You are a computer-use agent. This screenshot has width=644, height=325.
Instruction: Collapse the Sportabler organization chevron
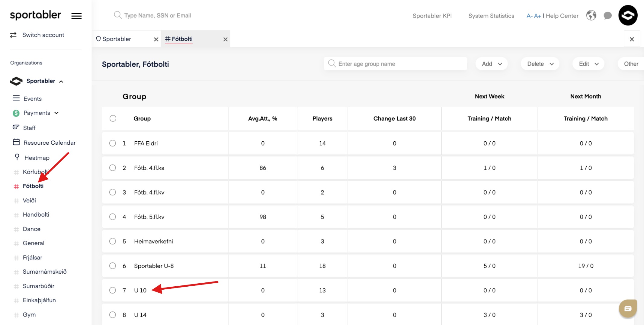click(x=61, y=81)
